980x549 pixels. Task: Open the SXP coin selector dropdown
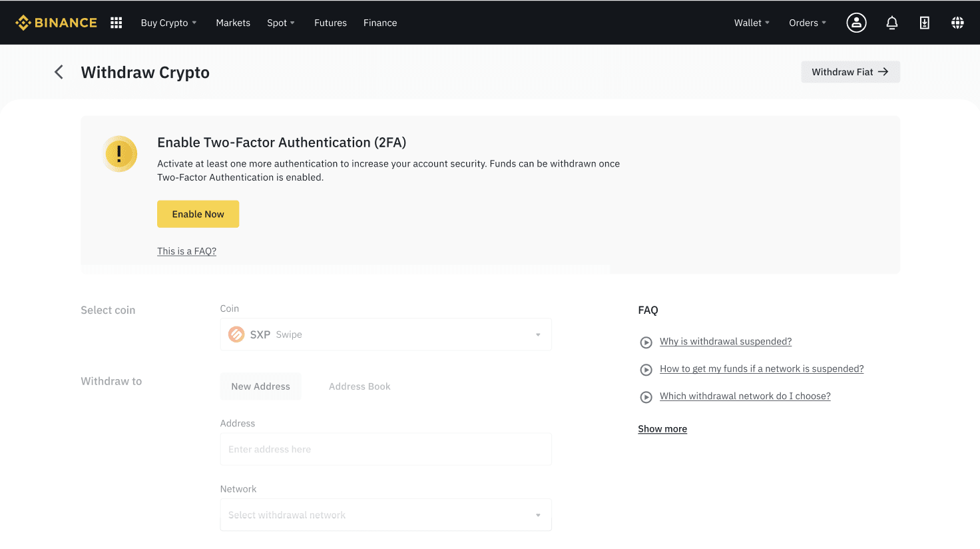[385, 334]
